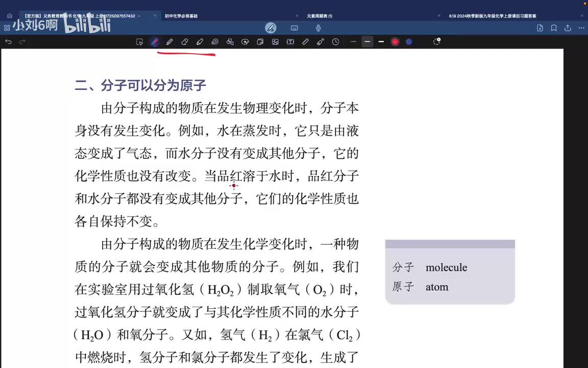Activate the ruler tool
Screen dimensions: 588x368
click(x=305, y=42)
